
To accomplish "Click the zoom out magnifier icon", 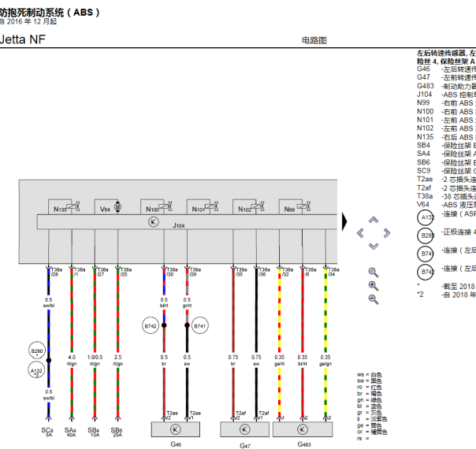I will tap(374, 299).
